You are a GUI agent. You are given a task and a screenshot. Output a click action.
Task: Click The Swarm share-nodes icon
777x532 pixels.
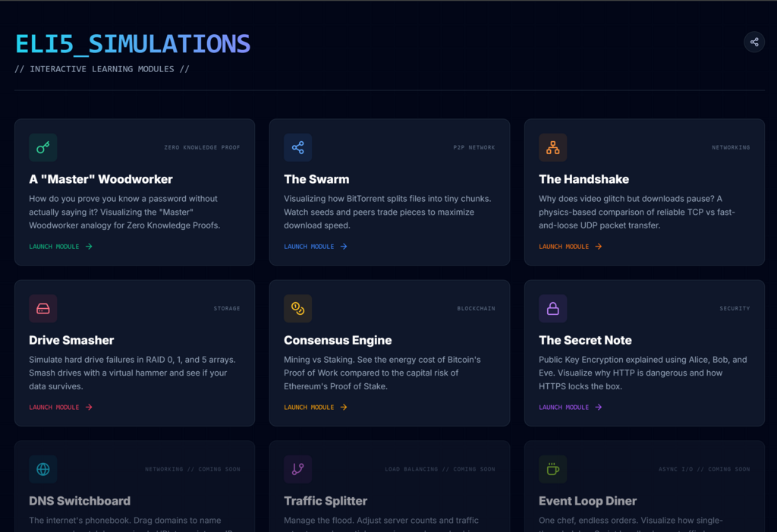(298, 147)
